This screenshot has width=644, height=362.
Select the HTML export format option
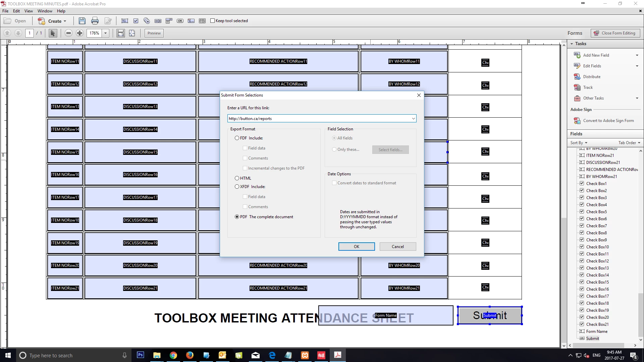coord(237,178)
